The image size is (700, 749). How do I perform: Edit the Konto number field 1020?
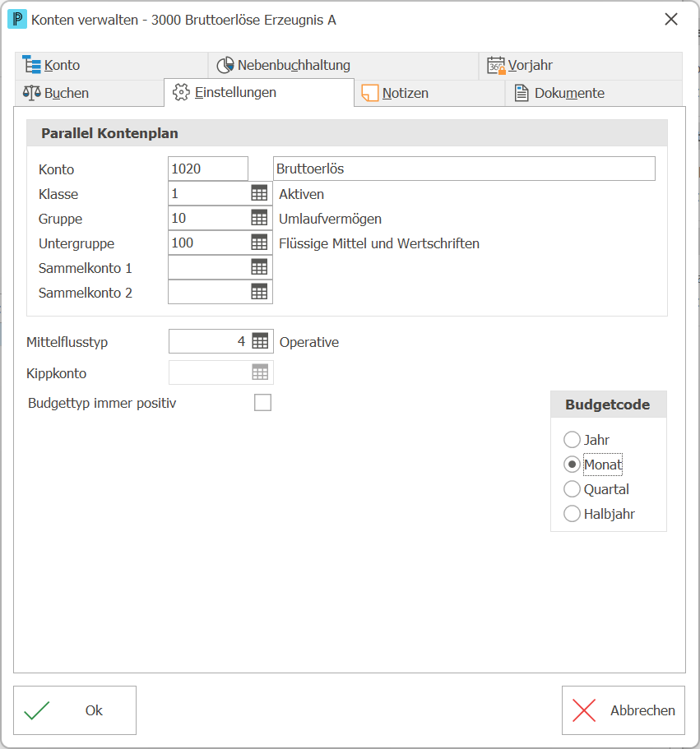[x=208, y=169]
